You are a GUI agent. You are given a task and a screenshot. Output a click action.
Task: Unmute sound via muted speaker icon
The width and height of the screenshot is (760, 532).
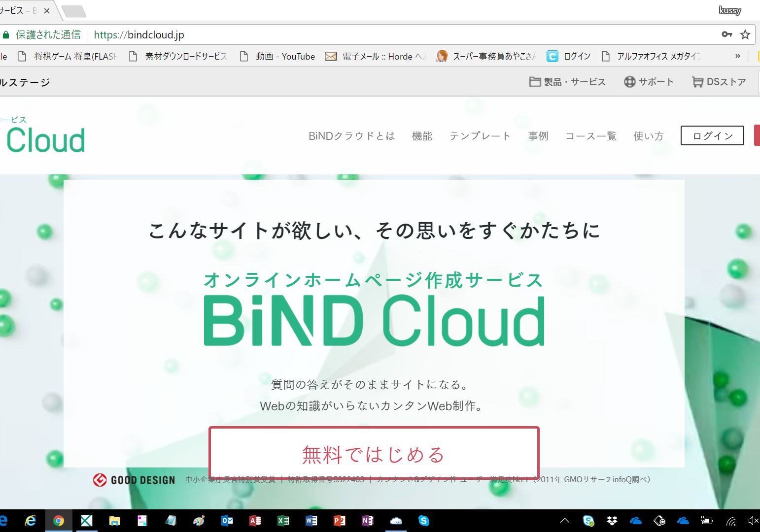point(753,521)
